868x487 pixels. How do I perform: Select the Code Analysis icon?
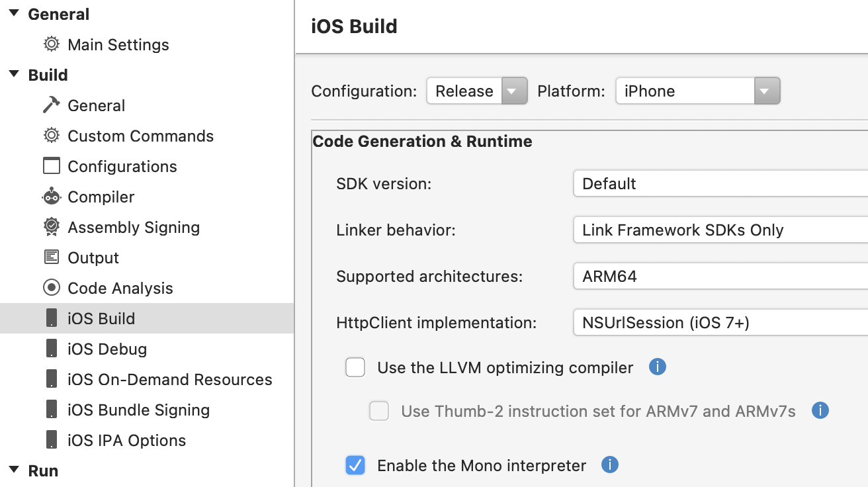pos(51,288)
